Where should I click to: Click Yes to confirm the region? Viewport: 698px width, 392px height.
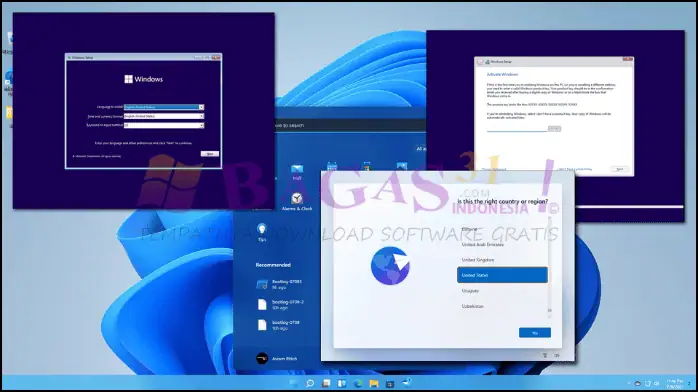click(535, 333)
